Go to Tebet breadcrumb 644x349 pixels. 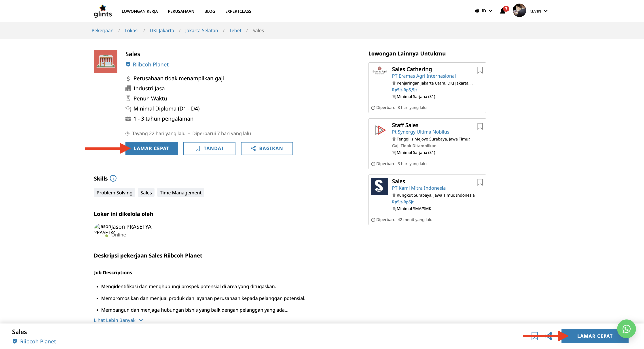click(x=235, y=30)
